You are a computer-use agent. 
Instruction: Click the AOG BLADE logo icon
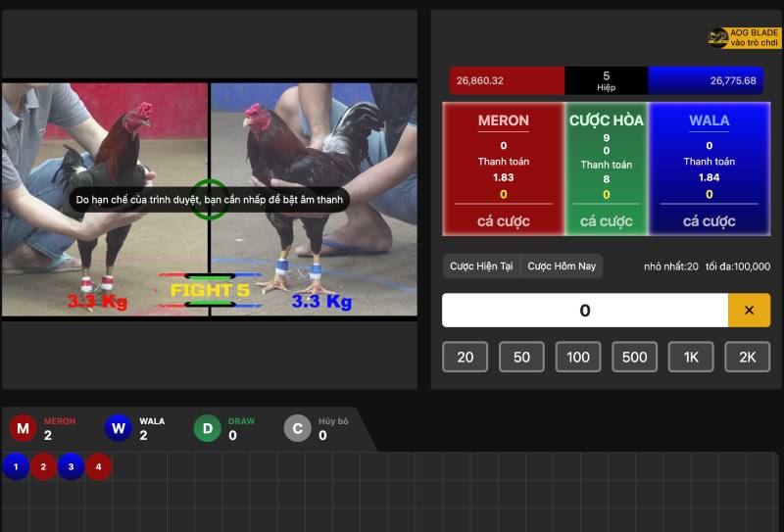point(718,37)
